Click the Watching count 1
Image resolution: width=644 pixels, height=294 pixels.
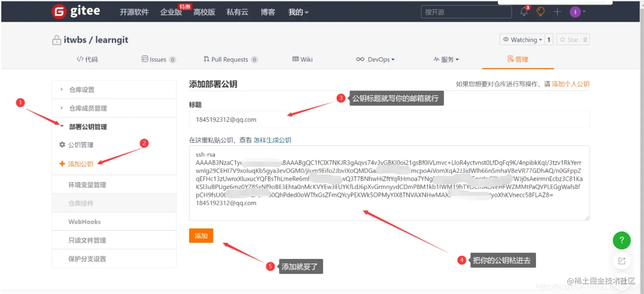point(549,40)
